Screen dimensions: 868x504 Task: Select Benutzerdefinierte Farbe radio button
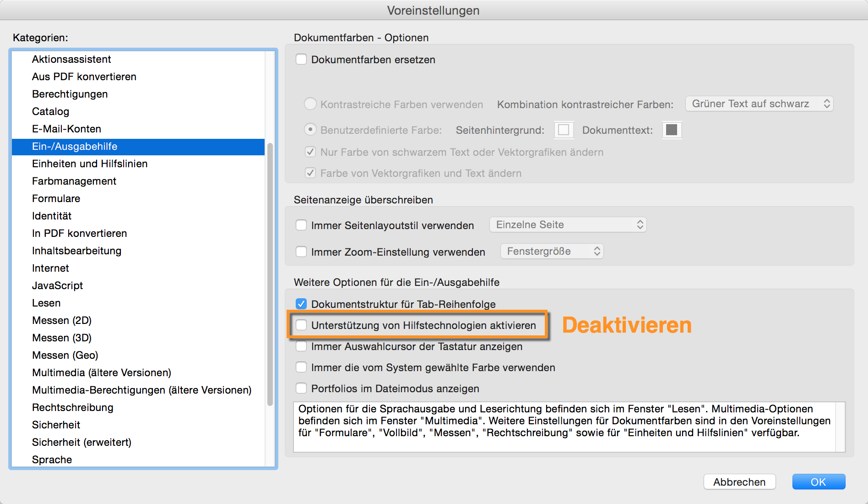coord(310,130)
